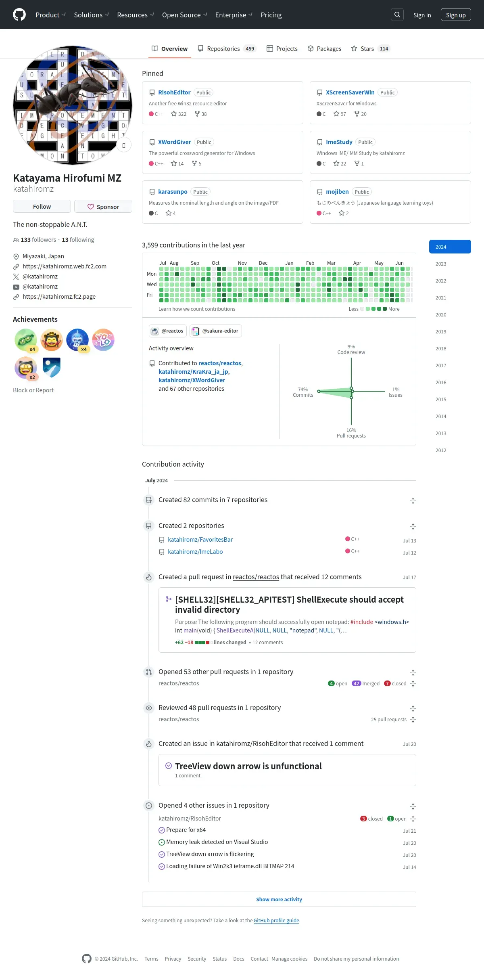Click the Pair Extraordinaire peas badge
Viewport: 484px width, 980px height.
pos(26,340)
